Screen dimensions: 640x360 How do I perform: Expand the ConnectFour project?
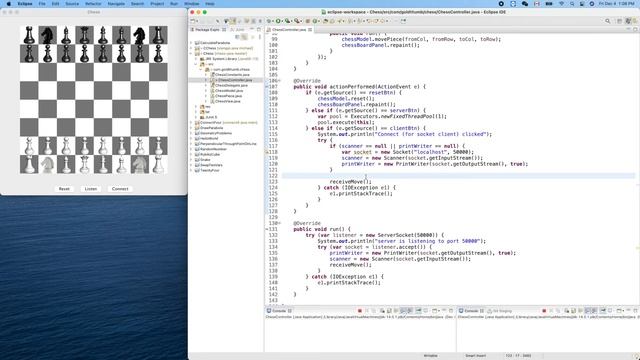191,122
